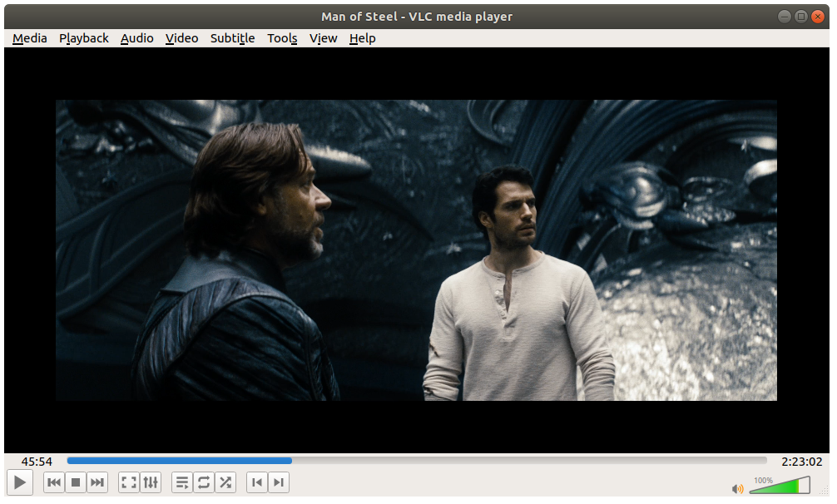The image size is (837, 504).
Task: Toggle loop repeat mode
Action: (204, 483)
